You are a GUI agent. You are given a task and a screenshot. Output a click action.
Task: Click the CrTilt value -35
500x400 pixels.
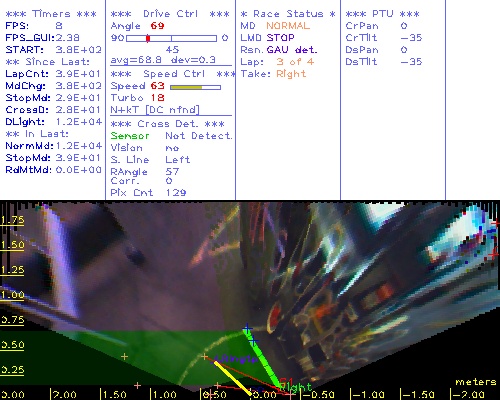point(411,38)
